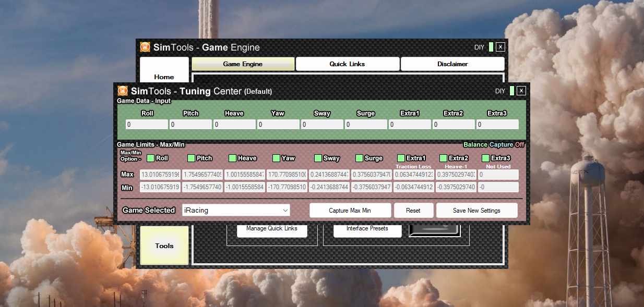Viewport: 644px width, 307px height.
Task: Click the Surge Max value field
Action: click(x=372, y=175)
